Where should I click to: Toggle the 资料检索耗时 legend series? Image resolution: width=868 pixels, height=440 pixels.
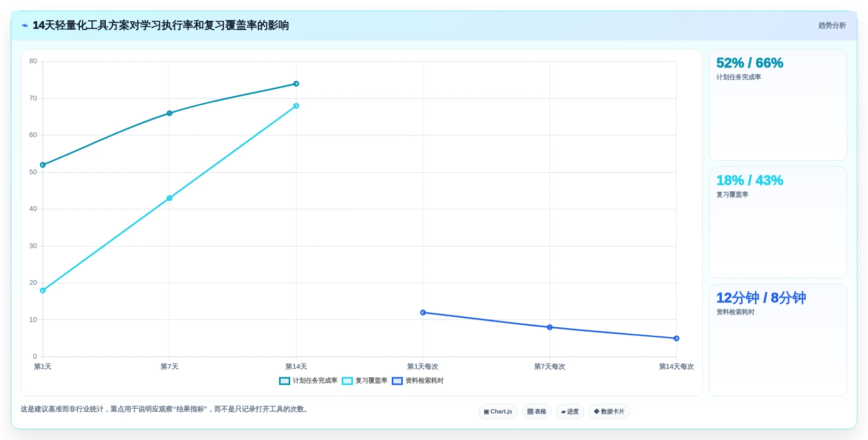tap(418, 381)
